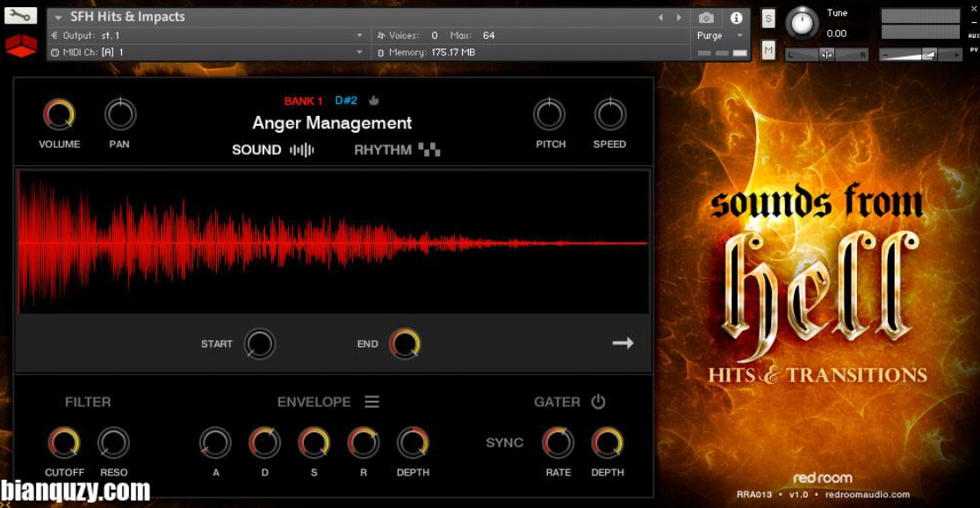Open the Purge dropdown menu
The height and width of the screenshot is (508, 980).
pyautogui.click(x=720, y=36)
